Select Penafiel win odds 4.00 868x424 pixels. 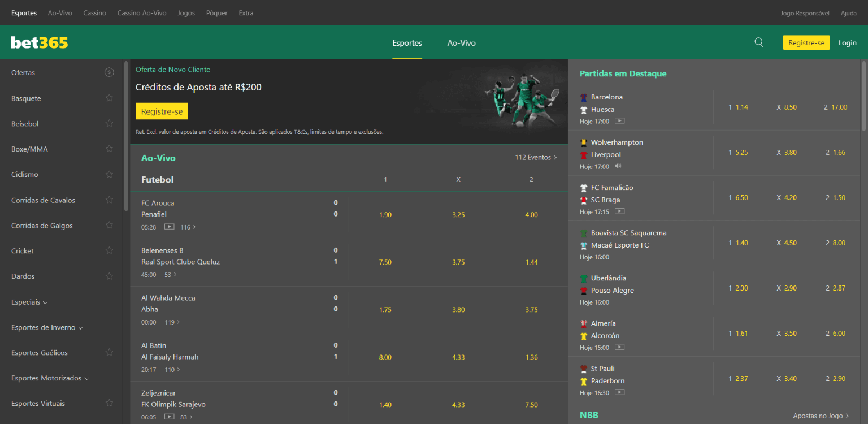coord(531,215)
